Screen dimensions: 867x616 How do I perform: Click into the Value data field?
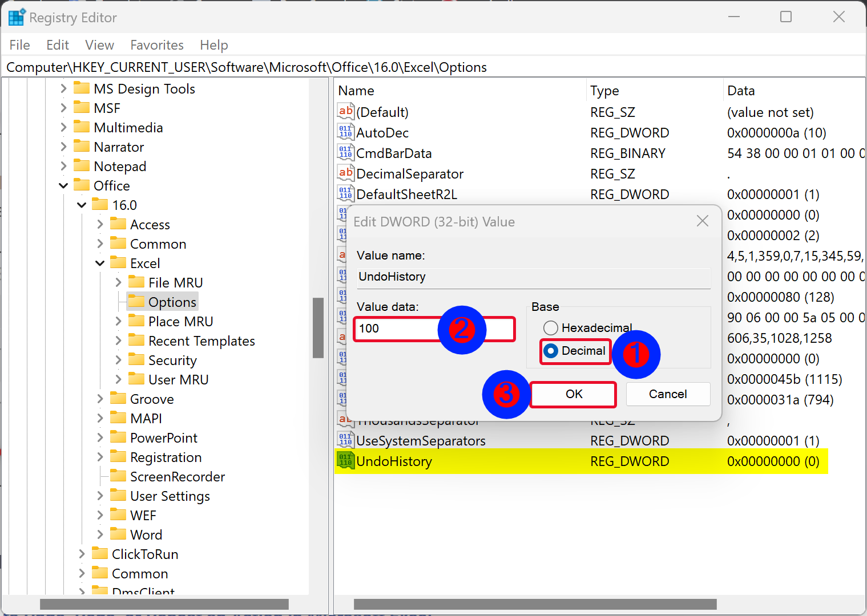tap(434, 329)
